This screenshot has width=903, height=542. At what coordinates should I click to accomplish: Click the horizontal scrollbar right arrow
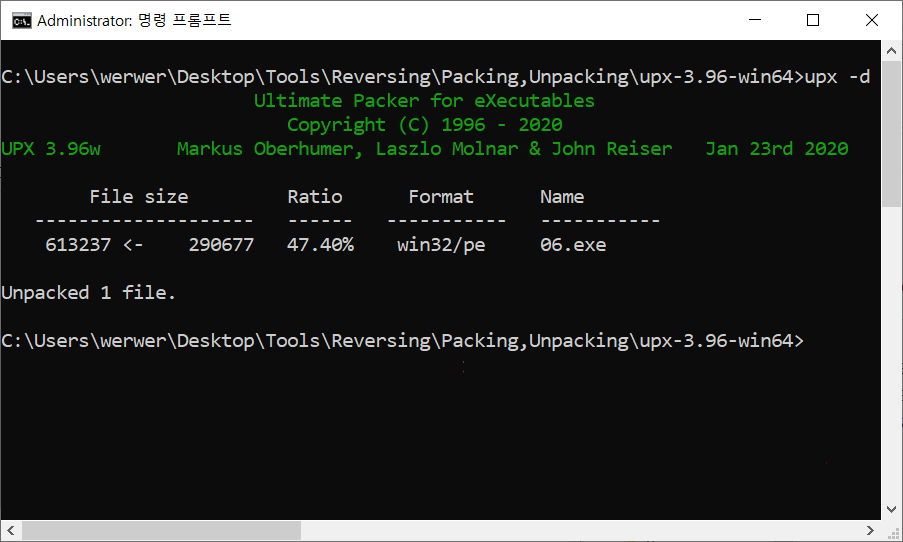pyautogui.click(x=870, y=530)
